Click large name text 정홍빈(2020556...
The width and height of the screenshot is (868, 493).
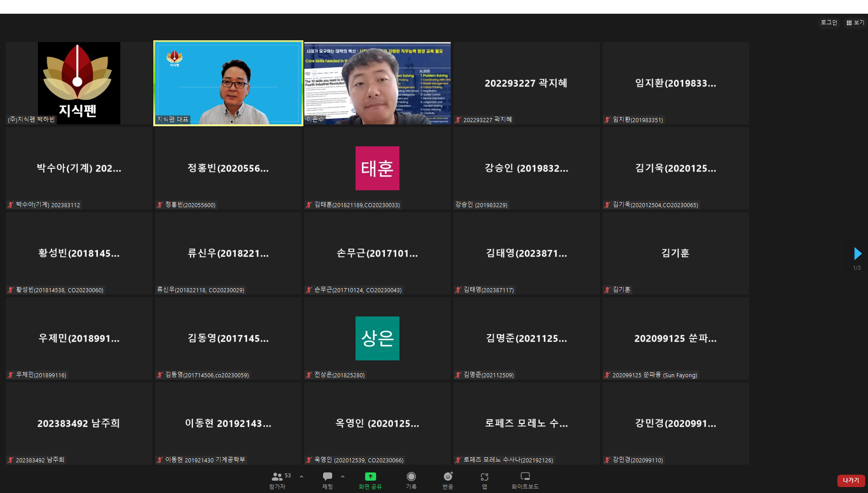pos(228,168)
